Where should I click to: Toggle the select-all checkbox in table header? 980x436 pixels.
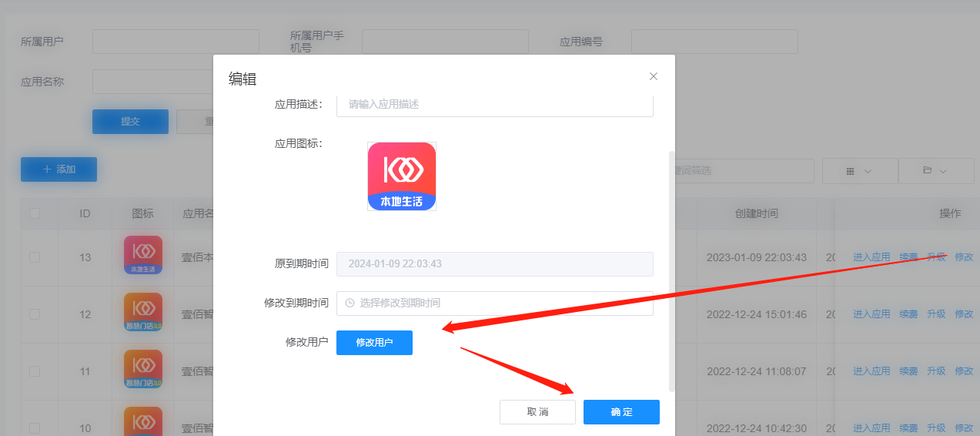click(35, 213)
